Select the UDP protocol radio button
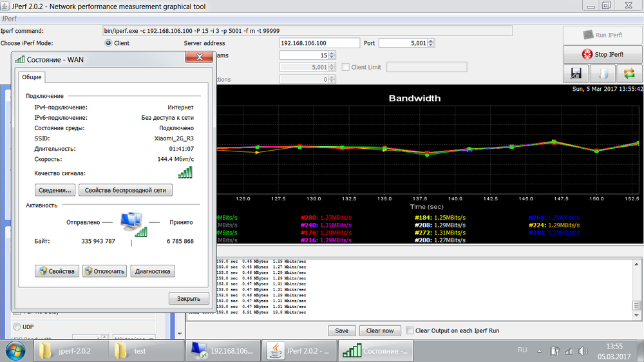 click(17, 327)
